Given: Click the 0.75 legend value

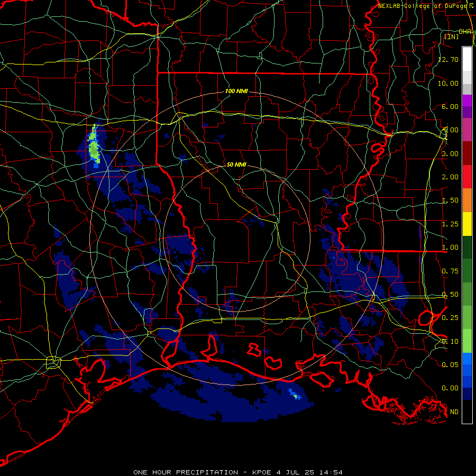Looking at the screenshot, I should pyautogui.click(x=450, y=271).
